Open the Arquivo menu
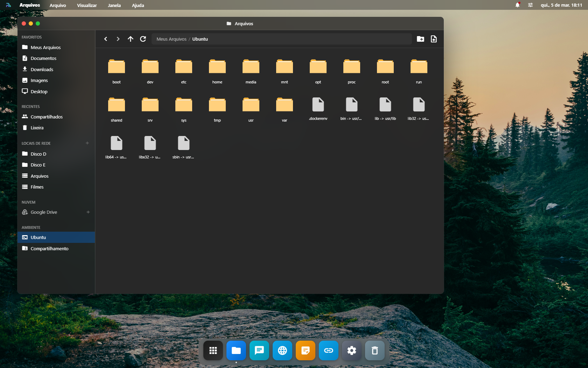Viewport: 588px width, 368px height. (58, 5)
